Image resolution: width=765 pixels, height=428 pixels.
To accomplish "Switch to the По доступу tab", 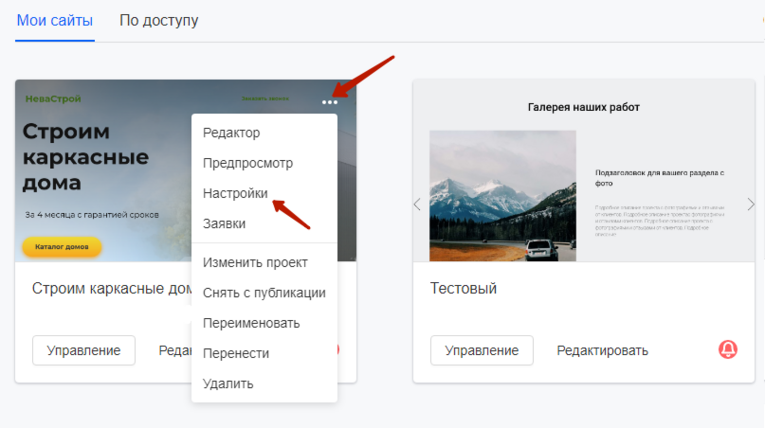I will (159, 20).
